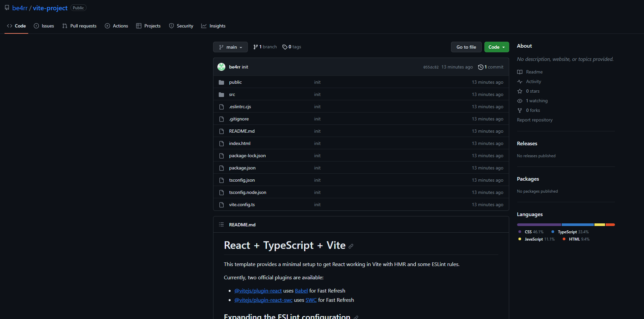Viewport: 644px width, 319px height.
Task: Open the Pull requests tab
Action: (x=79, y=26)
